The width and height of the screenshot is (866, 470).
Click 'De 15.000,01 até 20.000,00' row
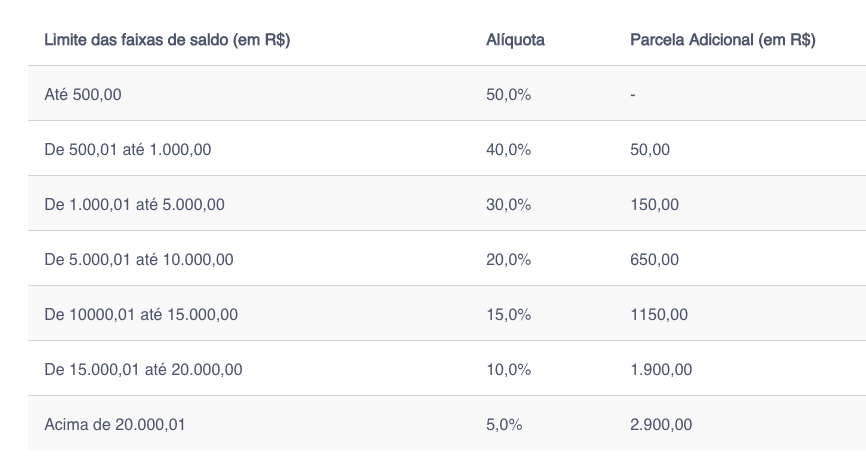pyautogui.click(x=447, y=368)
